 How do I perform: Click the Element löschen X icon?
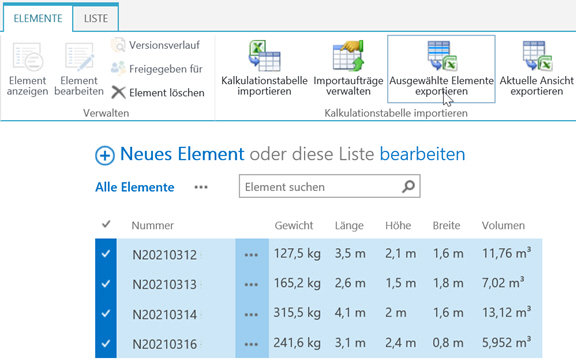118,93
